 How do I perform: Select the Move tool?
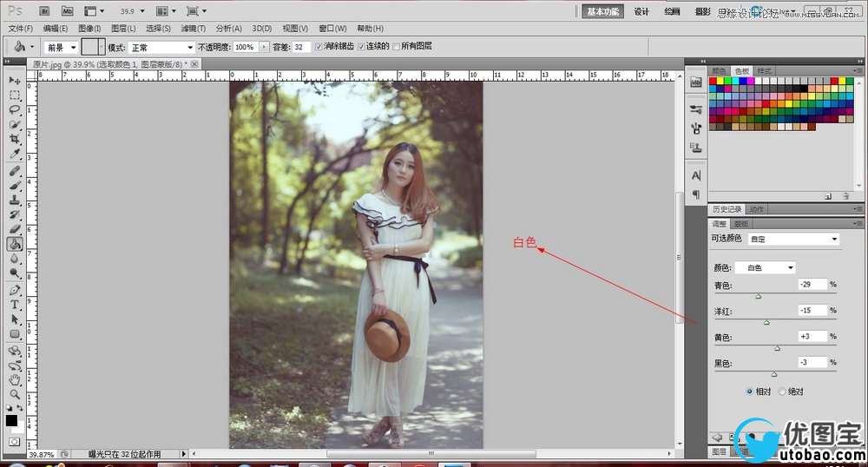pos(15,80)
